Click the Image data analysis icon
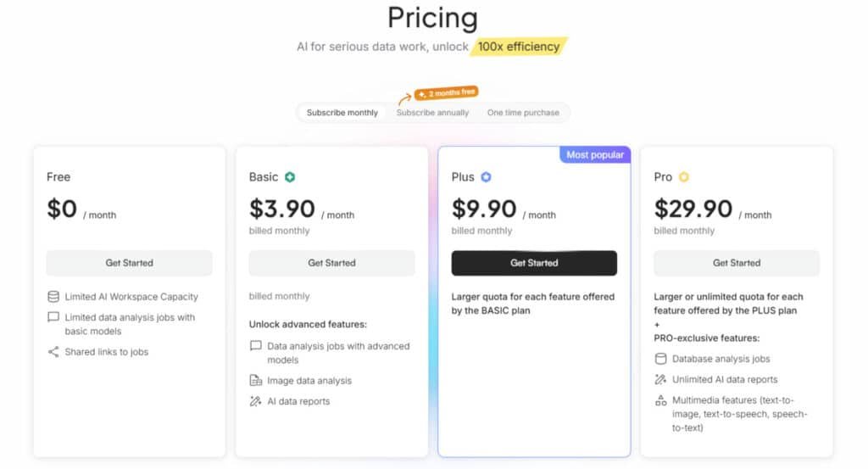This screenshot has width=868, height=469. pos(256,381)
